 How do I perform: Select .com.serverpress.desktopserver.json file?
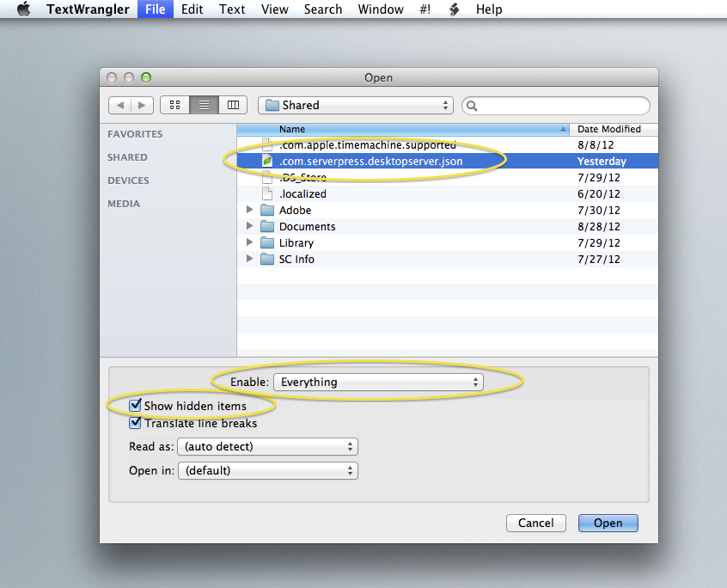[448, 161]
